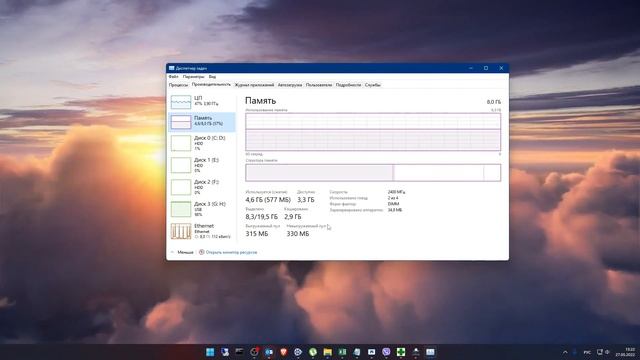This screenshot has height=360, width=640.
Task: Switch to the Журнал приложений tab
Action: coord(254,85)
